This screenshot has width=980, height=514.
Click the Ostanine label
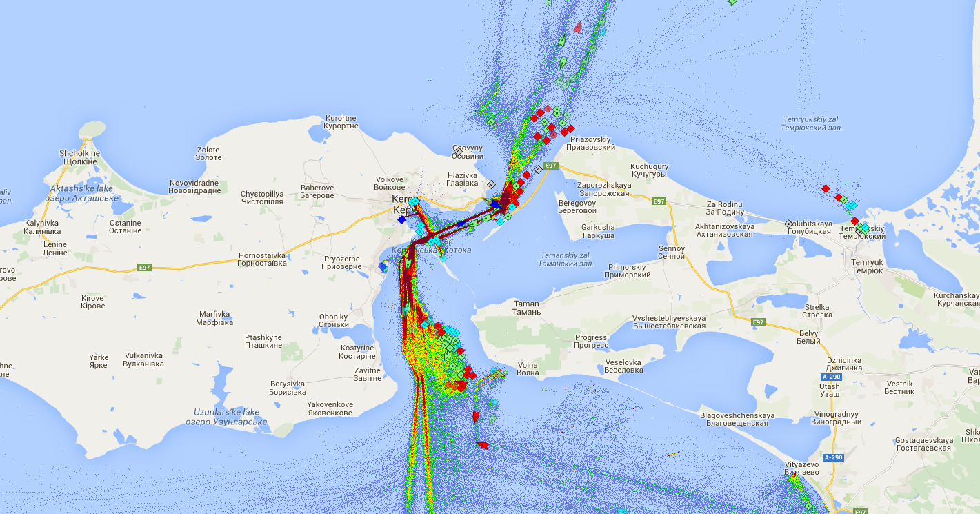[125, 226]
